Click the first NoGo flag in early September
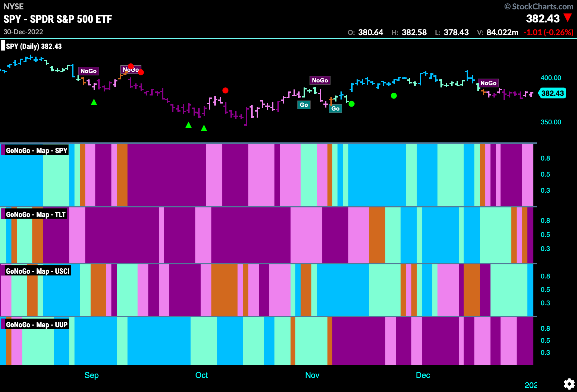The image size is (577, 392). [x=89, y=71]
